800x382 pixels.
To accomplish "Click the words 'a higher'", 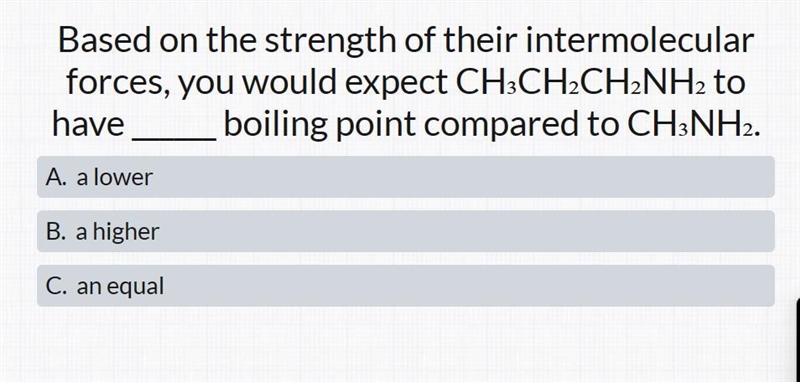I will (x=118, y=232).
